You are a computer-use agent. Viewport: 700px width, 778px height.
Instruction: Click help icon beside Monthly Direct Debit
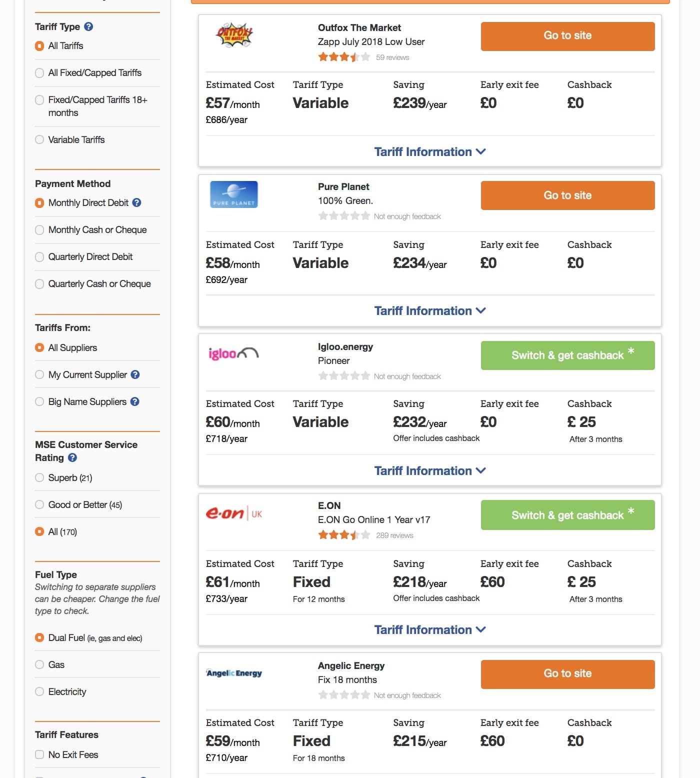tap(136, 202)
